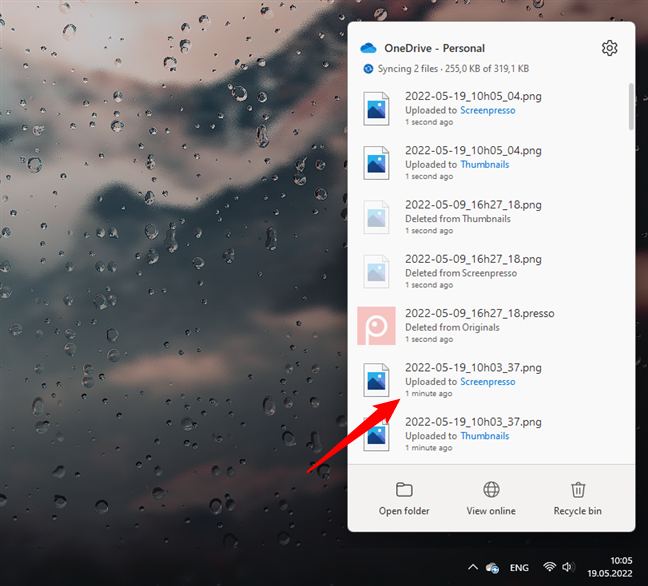Open file icon of 10h05_04.png uploaded to Screenpresso
Screen dimensions: 648x586
(376, 109)
